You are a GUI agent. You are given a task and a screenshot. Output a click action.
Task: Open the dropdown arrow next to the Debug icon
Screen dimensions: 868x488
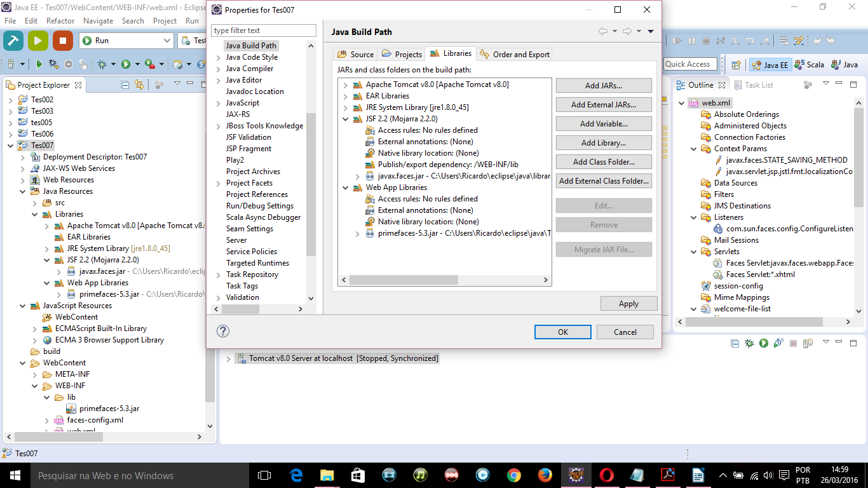[113, 64]
